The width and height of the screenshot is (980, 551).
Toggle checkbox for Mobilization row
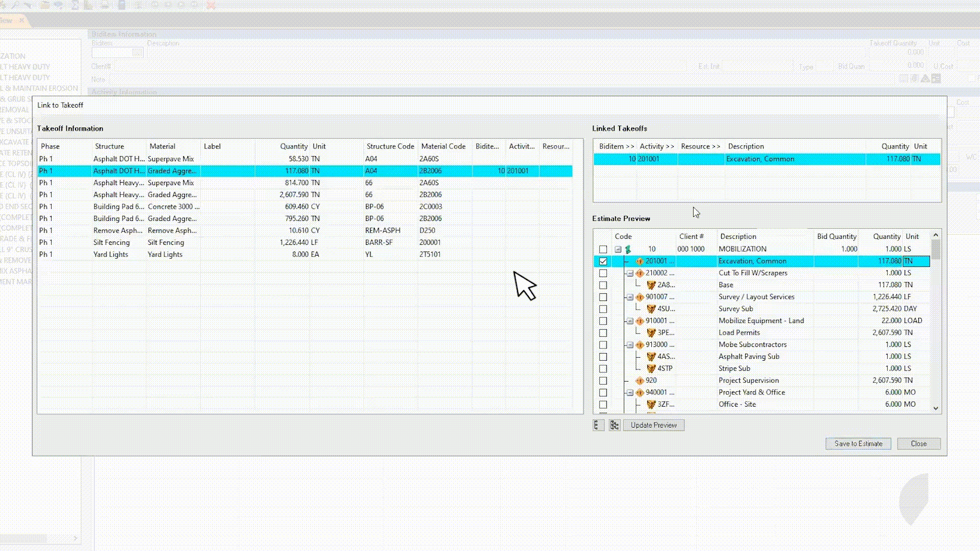tap(603, 249)
